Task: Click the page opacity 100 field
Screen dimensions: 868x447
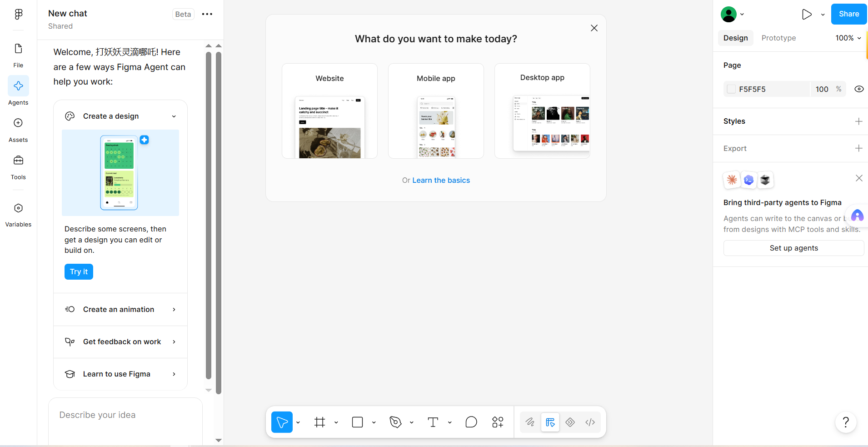Action: pos(822,89)
